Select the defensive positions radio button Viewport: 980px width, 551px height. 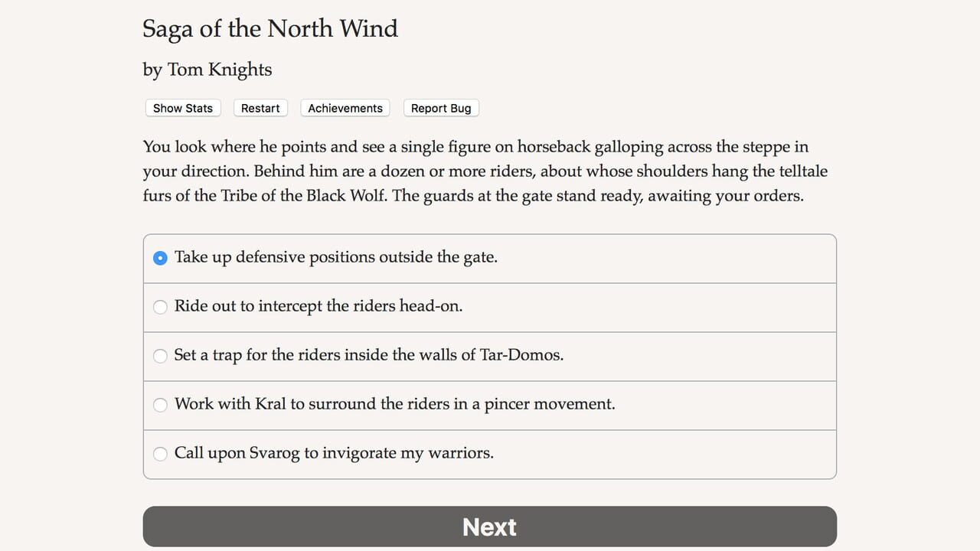160,258
